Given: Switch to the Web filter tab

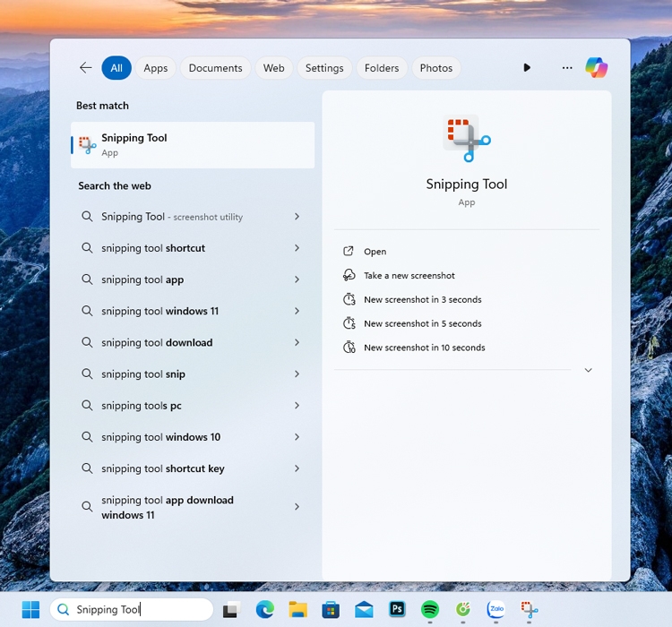Looking at the screenshot, I should 274,68.
